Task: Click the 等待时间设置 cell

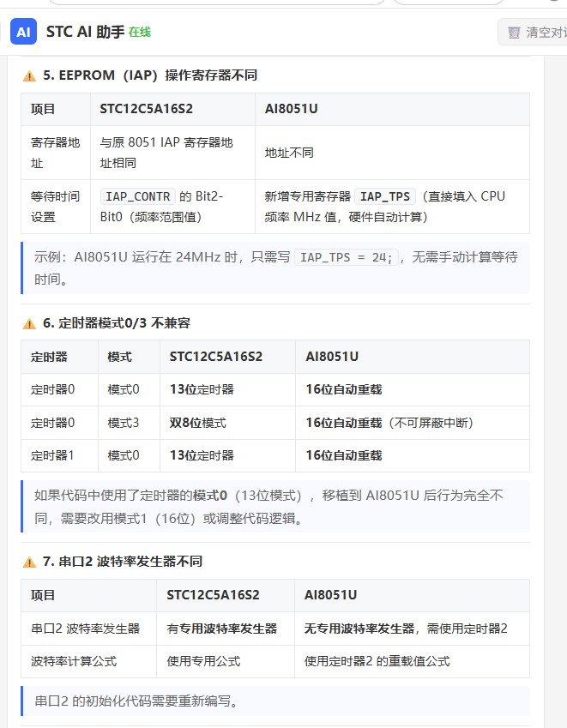Action: tap(56, 207)
